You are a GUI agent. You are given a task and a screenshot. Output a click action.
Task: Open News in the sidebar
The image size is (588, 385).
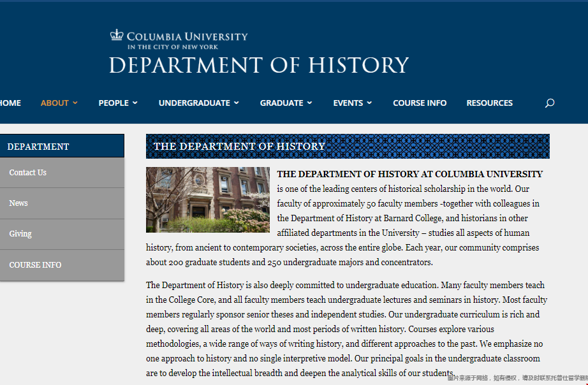point(62,203)
